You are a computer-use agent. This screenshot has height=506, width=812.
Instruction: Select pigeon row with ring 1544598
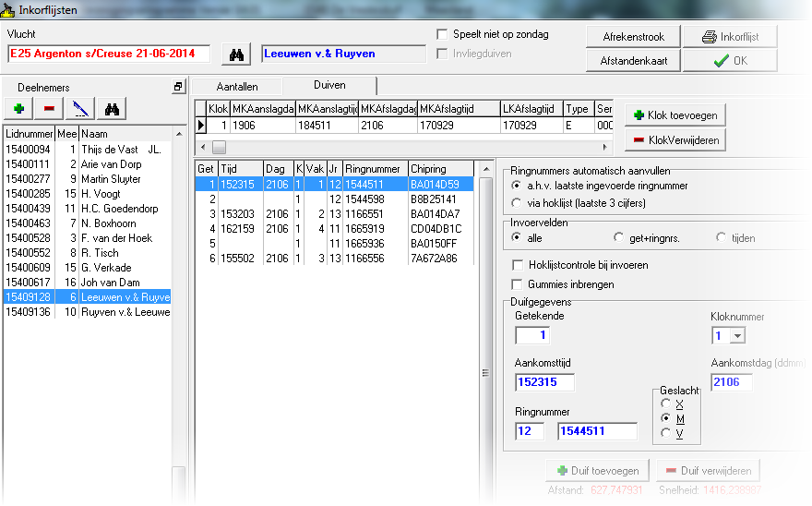335,199
